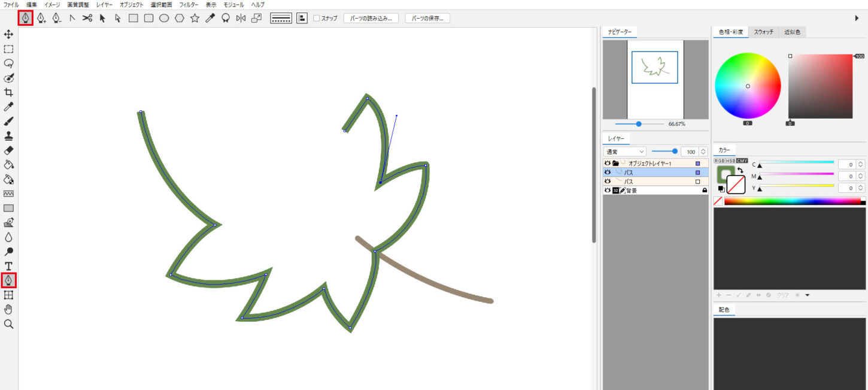Viewport: 868px width, 390px height.
Task: Choose the add anchor point pen tool
Action: [41, 18]
